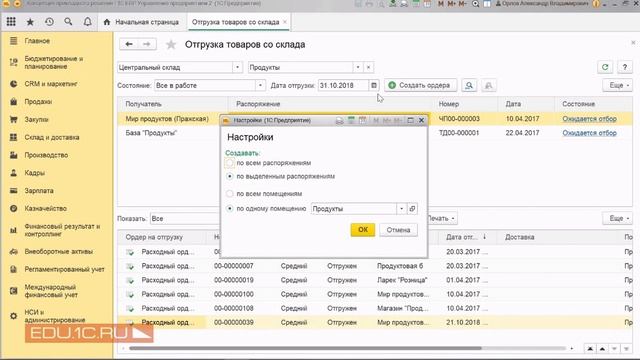Go forward with right arrow button
640x360 pixels.
[x=147, y=44]
